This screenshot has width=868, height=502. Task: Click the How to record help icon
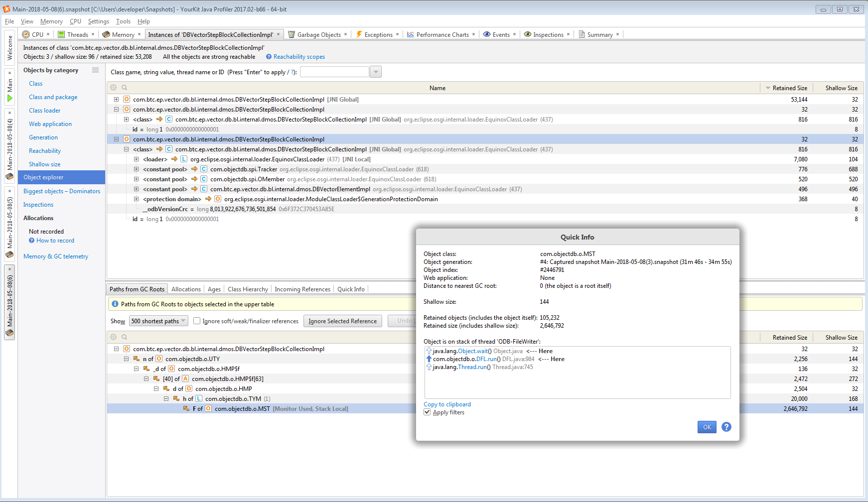point(32,241)
